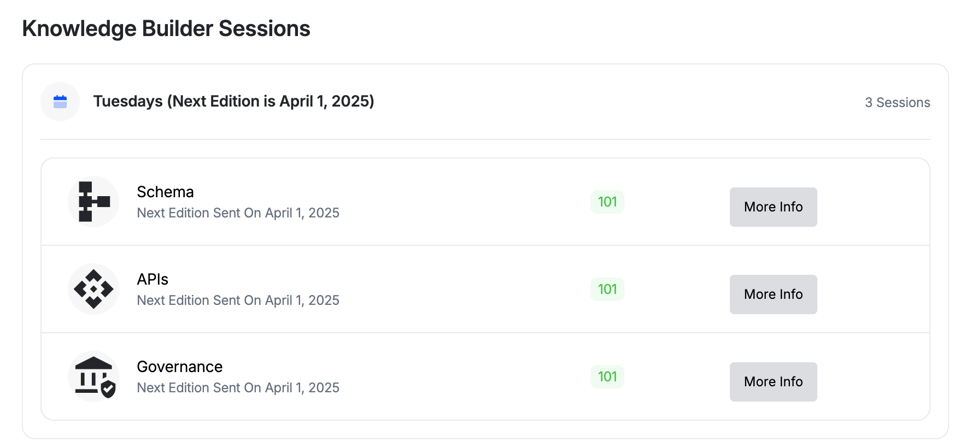Click the Knowledge Builder Sessions heading
Screen dimensions: 960x448
tap(166, 29)
